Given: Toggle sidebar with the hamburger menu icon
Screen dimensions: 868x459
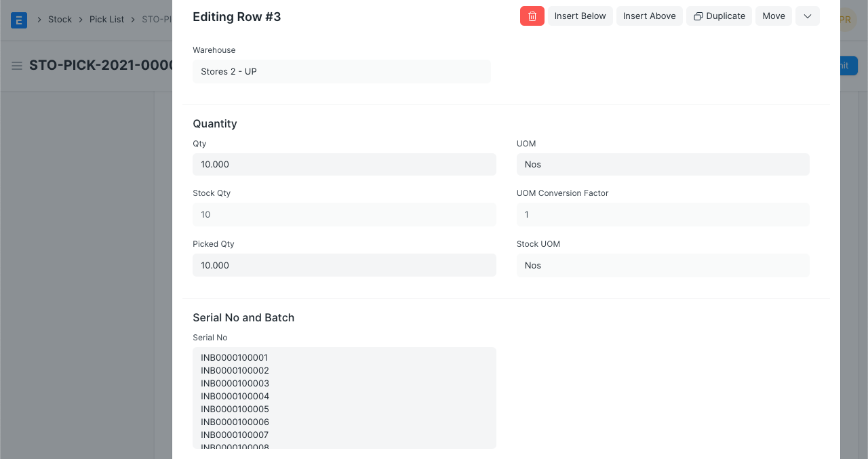Looking at the screenshot, I should coord(17,66).
